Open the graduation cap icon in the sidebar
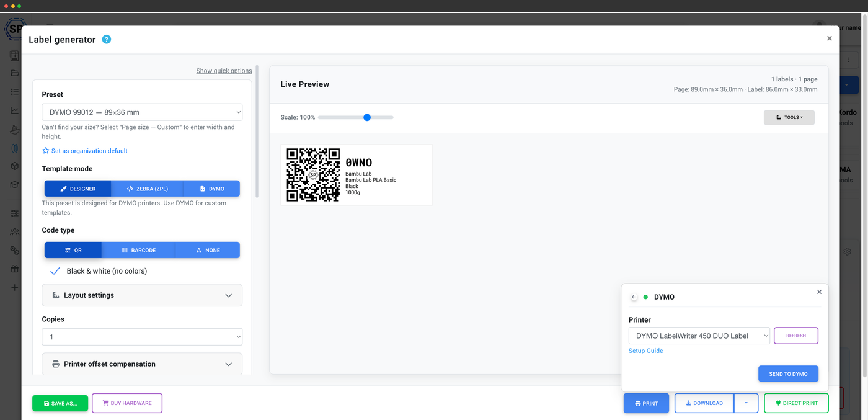 (15, 185)
